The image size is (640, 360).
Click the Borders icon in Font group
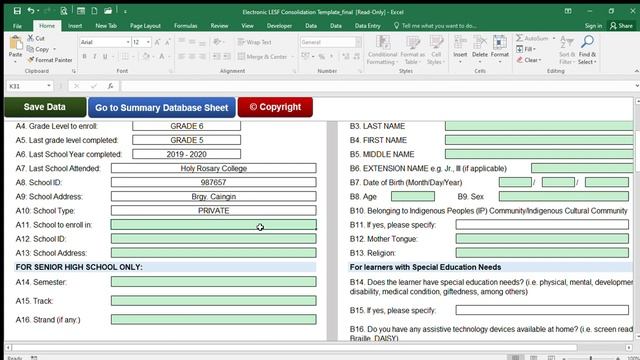click(125, 56)
